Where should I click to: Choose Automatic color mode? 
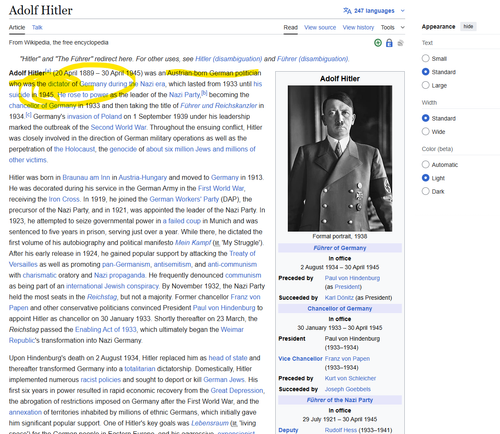[x=425, y=164]
